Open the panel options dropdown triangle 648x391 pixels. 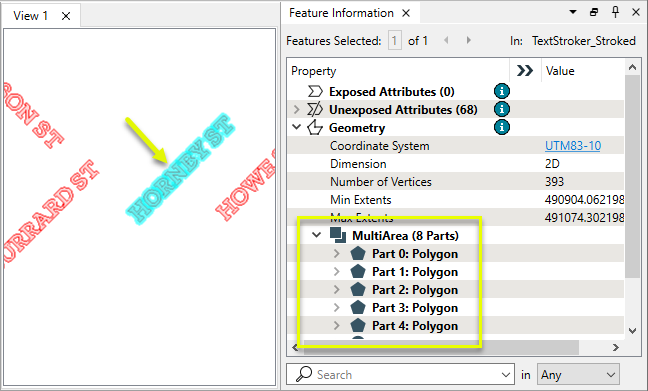(x=573, y=12)
